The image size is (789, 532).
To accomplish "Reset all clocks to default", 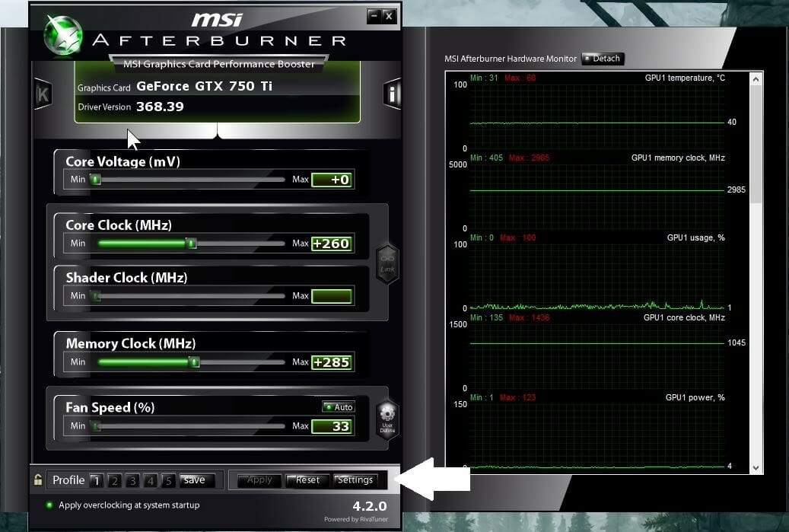I will coord(307,480).
